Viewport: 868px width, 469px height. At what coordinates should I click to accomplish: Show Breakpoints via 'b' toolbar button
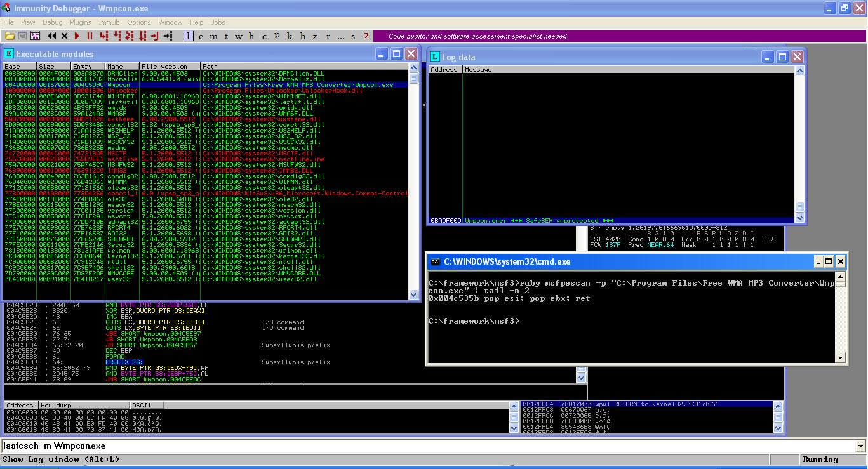click(302, 36)
